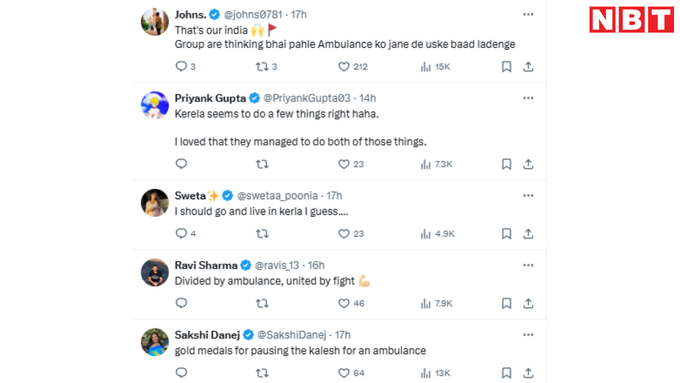Open more options for Johns.'s tweet
The width and height of the screenshot is (680, 383).
click(528, 14)
